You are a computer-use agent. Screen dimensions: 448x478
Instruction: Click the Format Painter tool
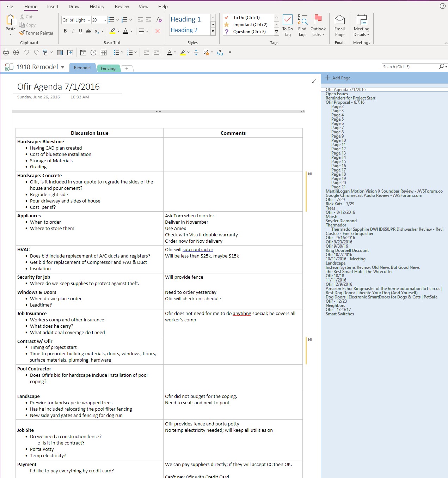pos(36,33)
